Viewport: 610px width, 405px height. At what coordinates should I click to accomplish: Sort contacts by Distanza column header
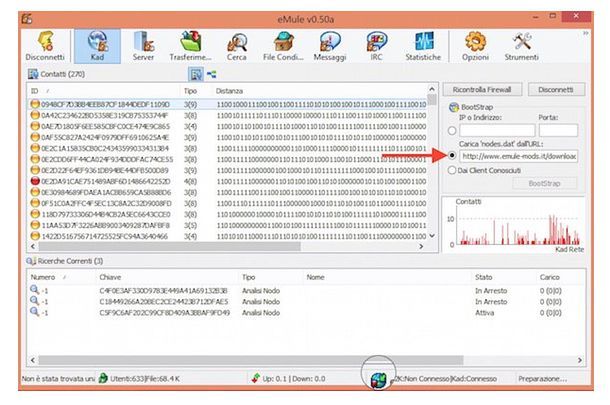tap(319, 91)
